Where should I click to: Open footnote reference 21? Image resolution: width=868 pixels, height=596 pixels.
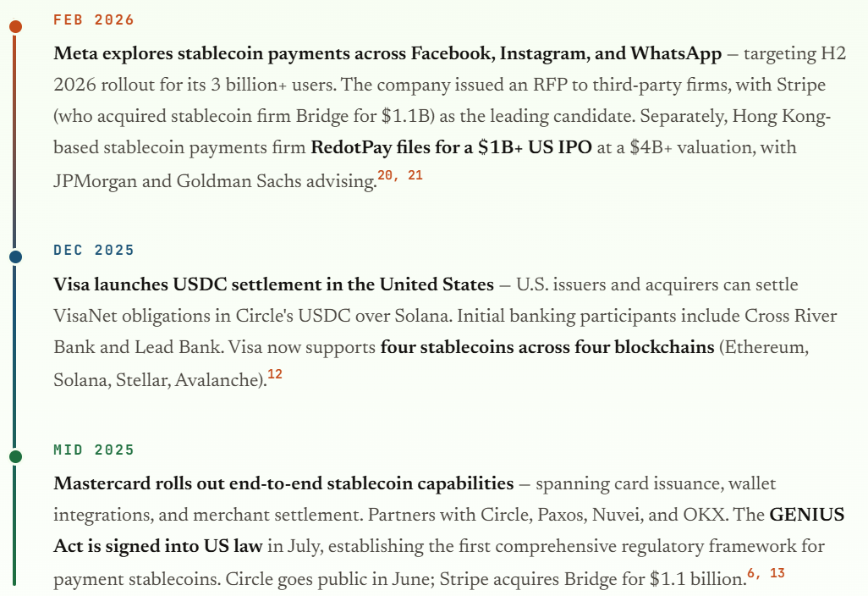click(x=415, y=174)
